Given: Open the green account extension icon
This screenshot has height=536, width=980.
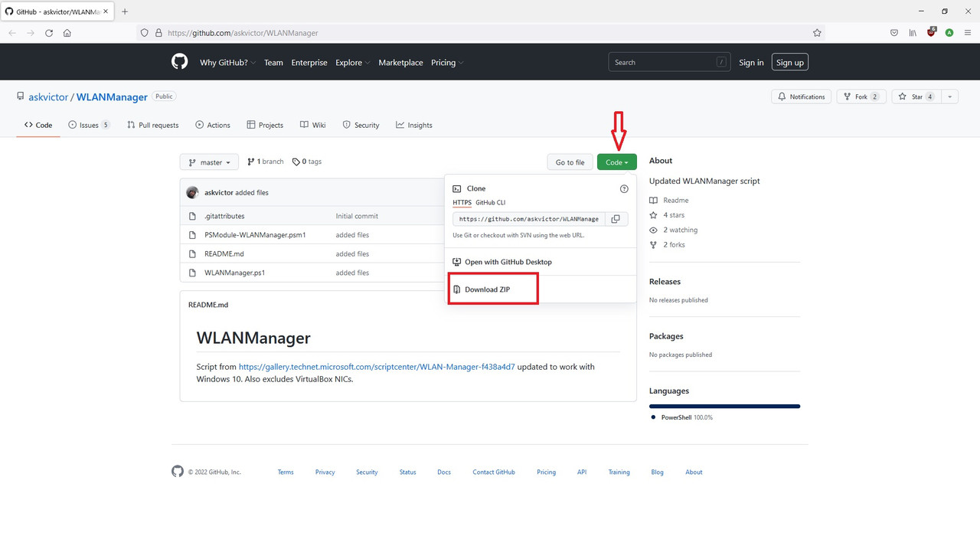Looking at the screenshot, I should pos(949,33).
